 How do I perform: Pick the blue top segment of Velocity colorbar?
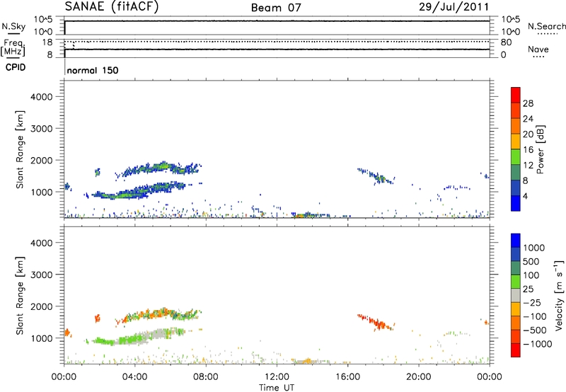click(516, 241)
